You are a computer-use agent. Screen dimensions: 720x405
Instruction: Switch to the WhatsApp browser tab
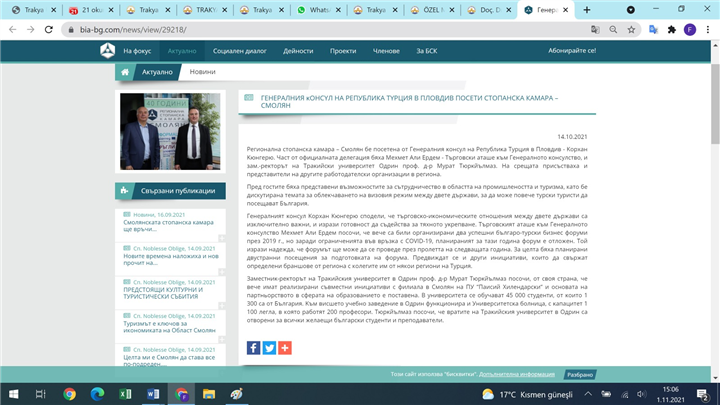[318, 10]
